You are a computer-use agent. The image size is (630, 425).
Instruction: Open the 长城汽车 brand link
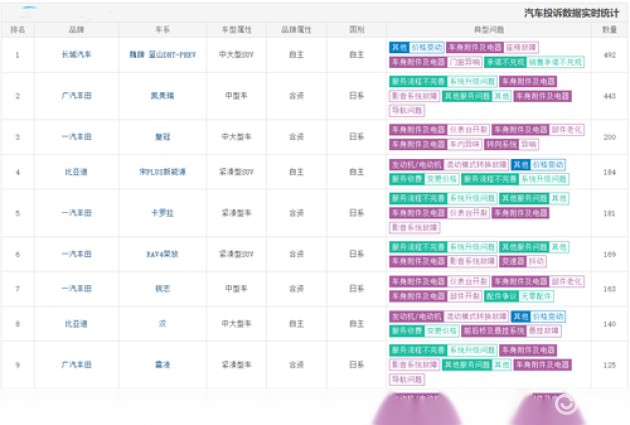pyautogui.click(x=76, y=55)
